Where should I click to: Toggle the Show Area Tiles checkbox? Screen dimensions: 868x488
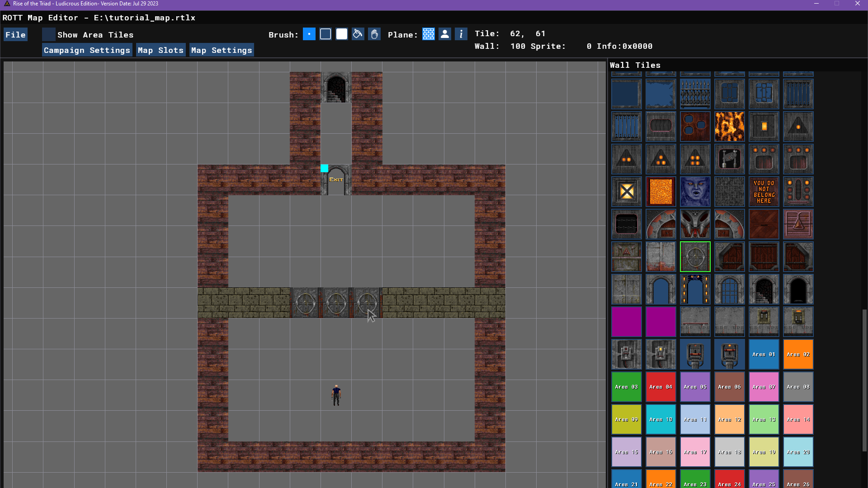point(49,35)
